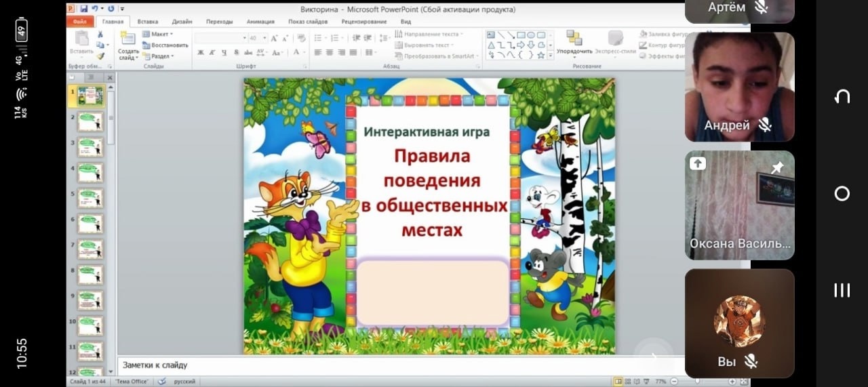868x387 pixels.
Task: Start slideshow from status bar icon
Action: click(646, 382)
